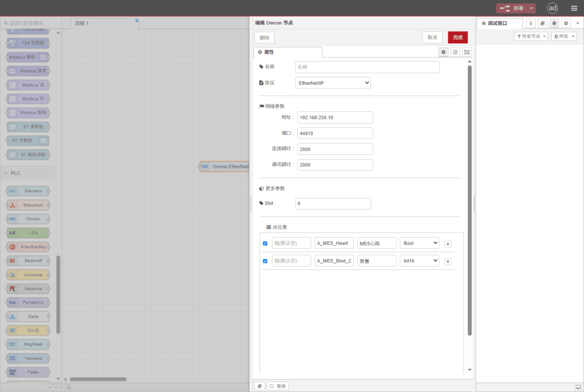This screenshot has width=584, height=392.
Task: Select the 属性 properties tab
Action: 287,52
